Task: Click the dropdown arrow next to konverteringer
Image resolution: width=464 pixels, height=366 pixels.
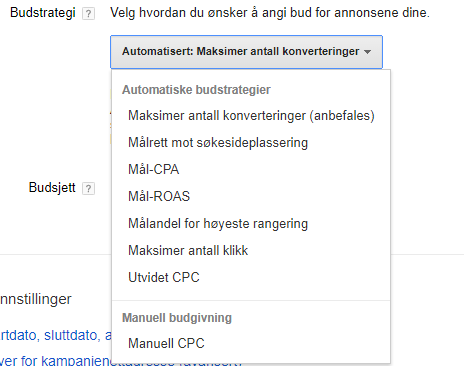Action: click(x=367, y=52)
